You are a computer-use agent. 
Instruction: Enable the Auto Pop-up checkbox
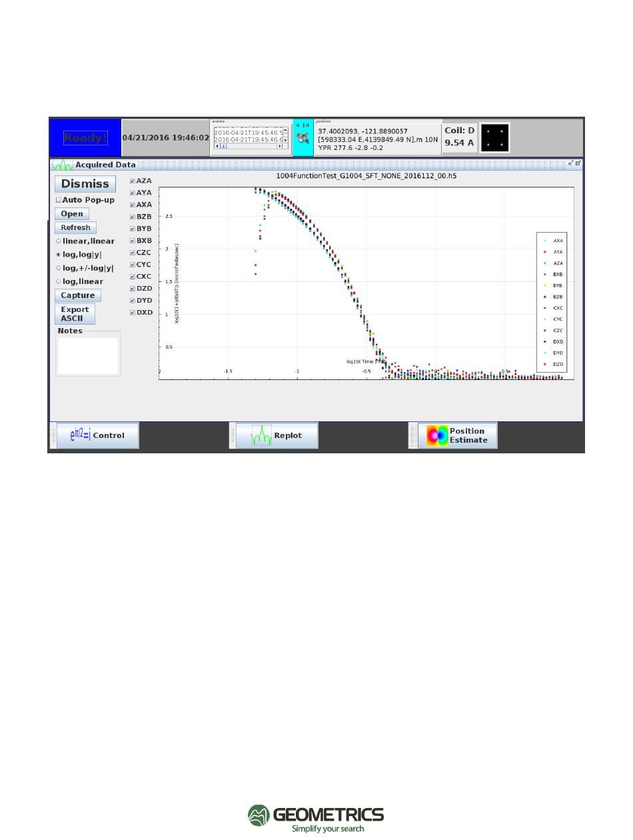59,200
